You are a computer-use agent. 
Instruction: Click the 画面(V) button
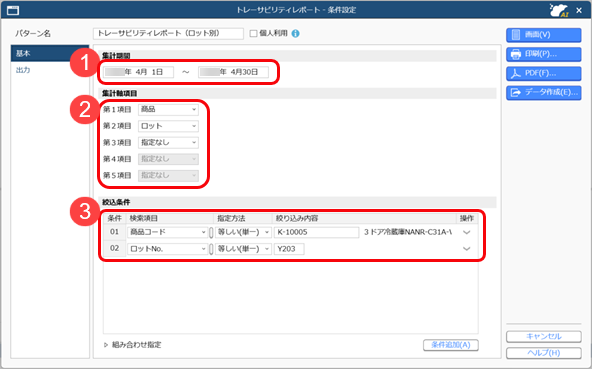point(544,35)
